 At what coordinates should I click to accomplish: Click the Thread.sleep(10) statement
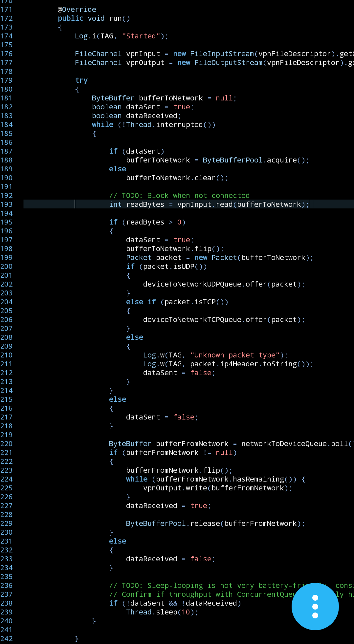(x=162, y=612)
